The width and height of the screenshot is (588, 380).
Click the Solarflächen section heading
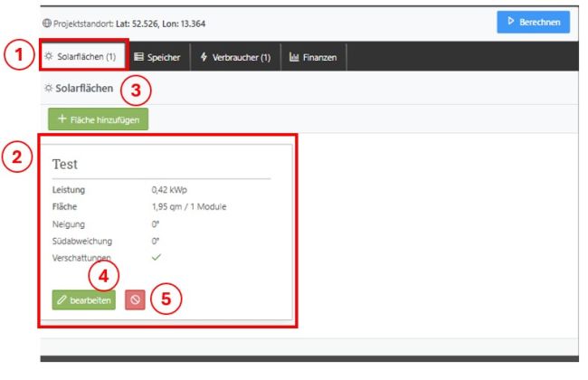pos(84,88)
